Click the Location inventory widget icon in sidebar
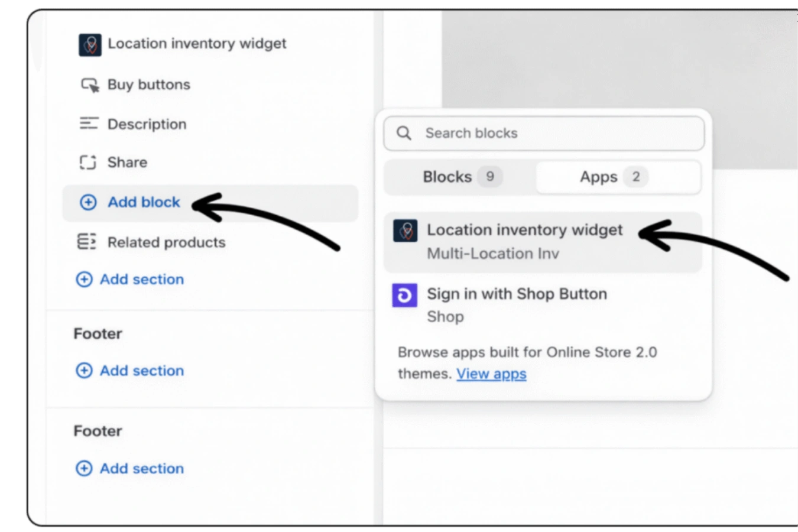Image resolution: width=798 pixels, height=532 pixels. pyautogui.click(x=90, y=45)
